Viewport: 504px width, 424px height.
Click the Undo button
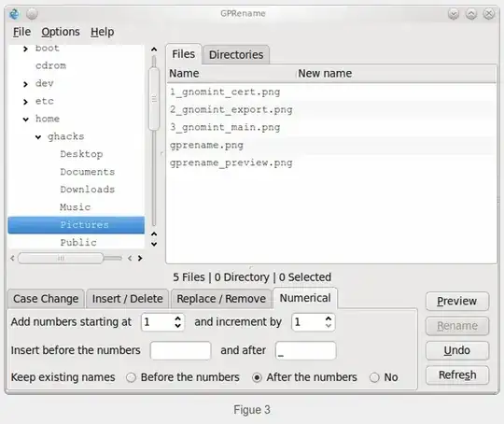(457, 350)
